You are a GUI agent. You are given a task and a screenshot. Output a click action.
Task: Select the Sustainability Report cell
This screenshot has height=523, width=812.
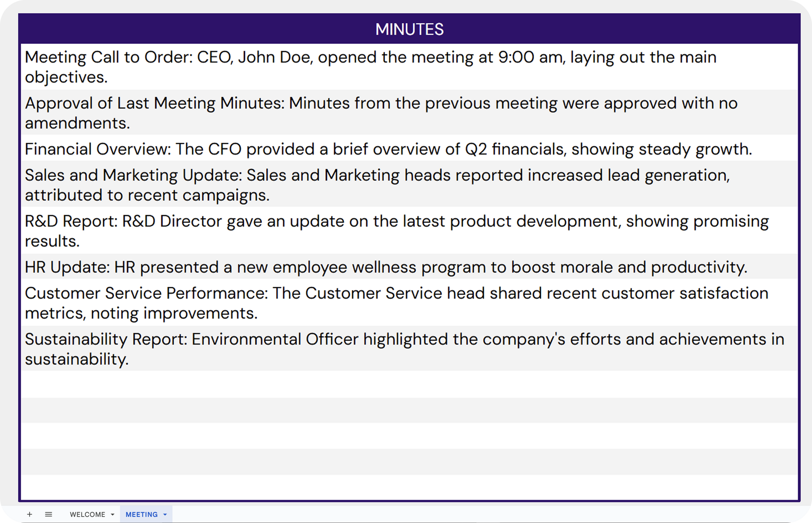(409, 349)
